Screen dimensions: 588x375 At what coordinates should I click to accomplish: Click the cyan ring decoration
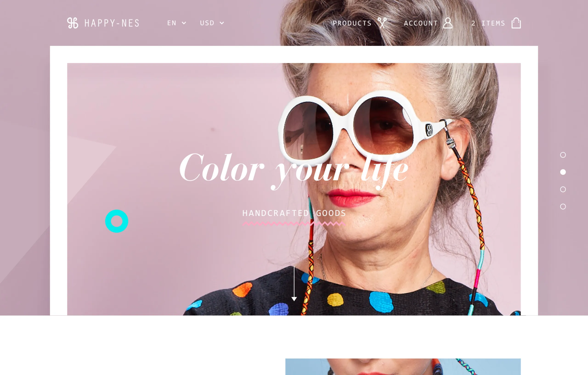117,221
